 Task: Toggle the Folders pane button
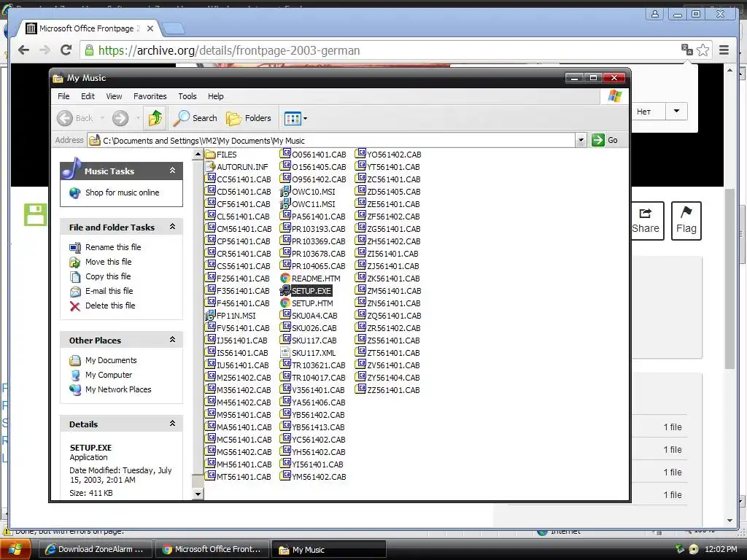(249, 118)
